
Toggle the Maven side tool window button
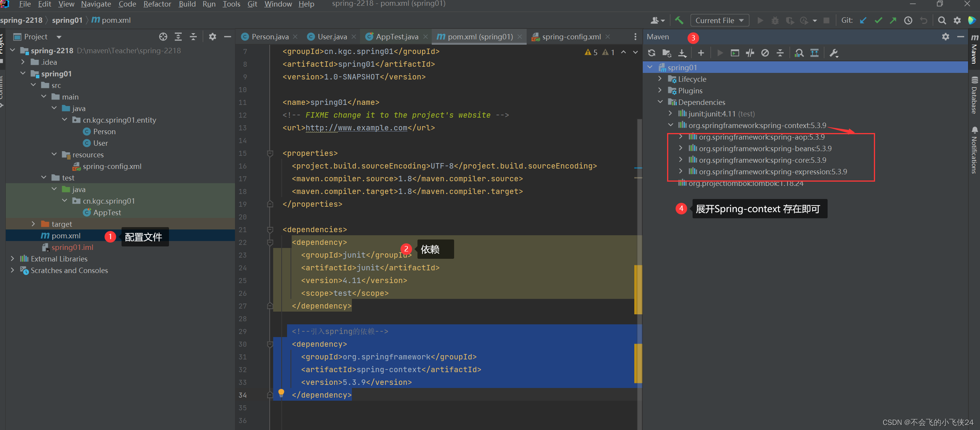click(x=975, y=48)
